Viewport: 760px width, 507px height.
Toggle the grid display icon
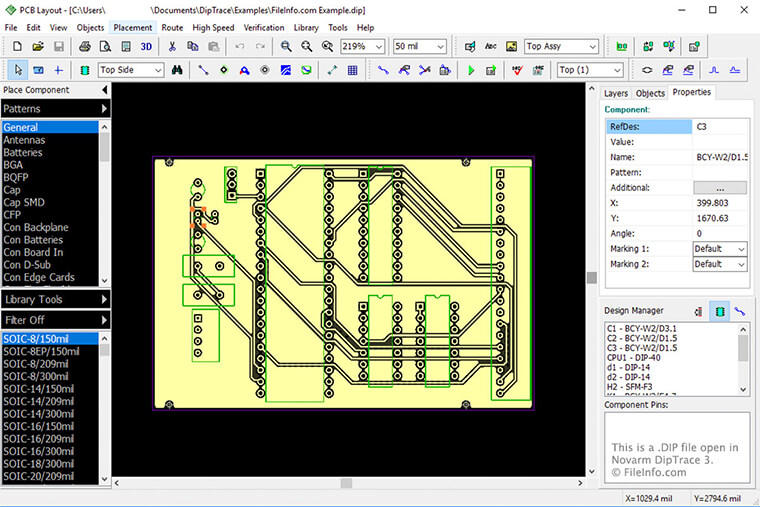click(352, 70)
